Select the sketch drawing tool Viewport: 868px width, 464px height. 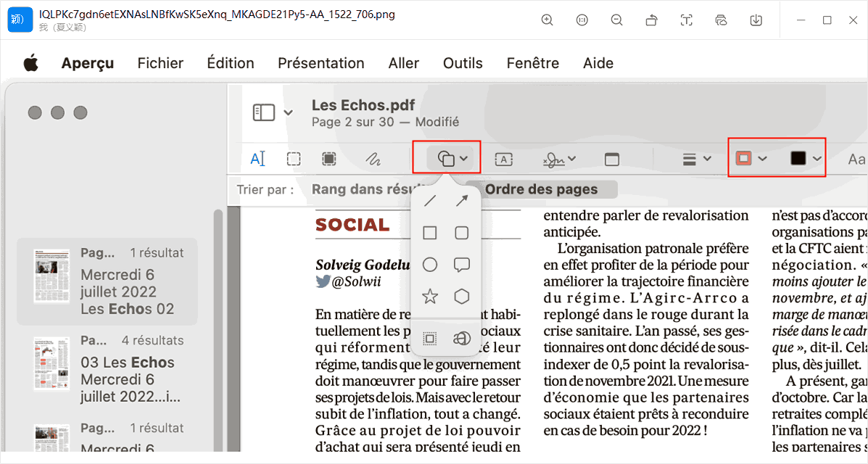373,159
